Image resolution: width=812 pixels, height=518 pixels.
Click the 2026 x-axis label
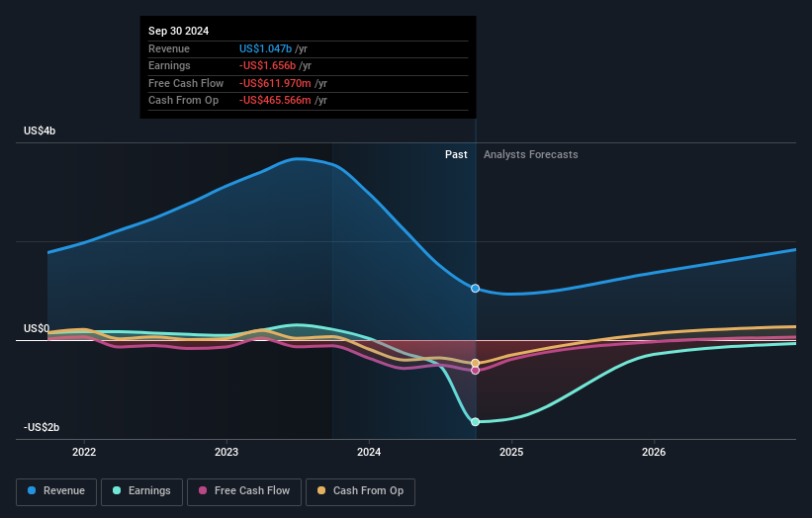pyautogui.click(x=654, y=452)
